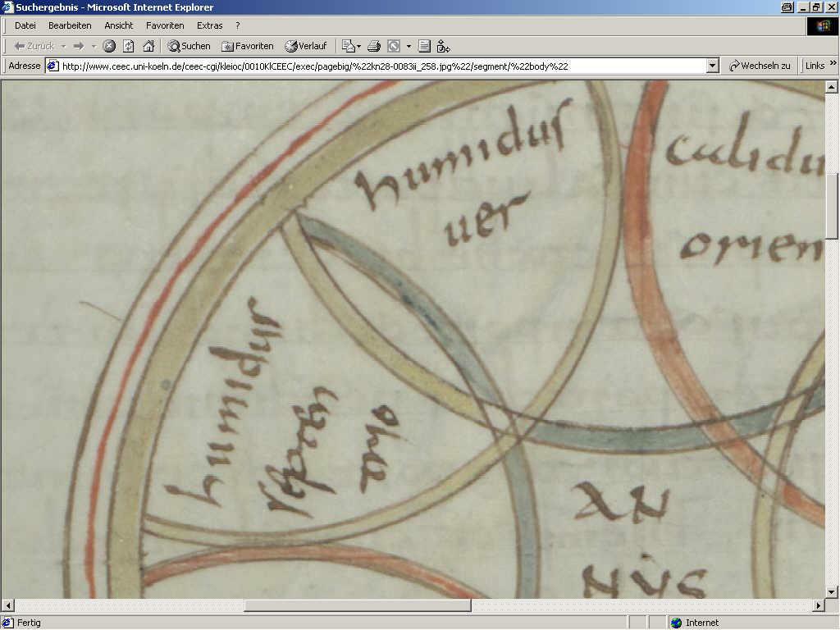The height and width of the screenshot is (630, 840).
Task: Click the vertical scrollbar up arrow
Action: pos(832,87)
